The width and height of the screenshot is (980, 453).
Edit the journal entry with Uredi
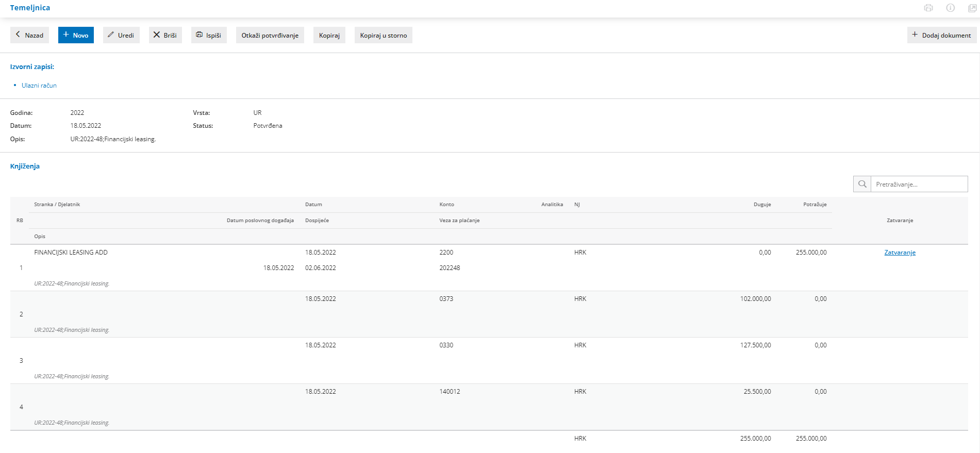(x=121, y=35)
